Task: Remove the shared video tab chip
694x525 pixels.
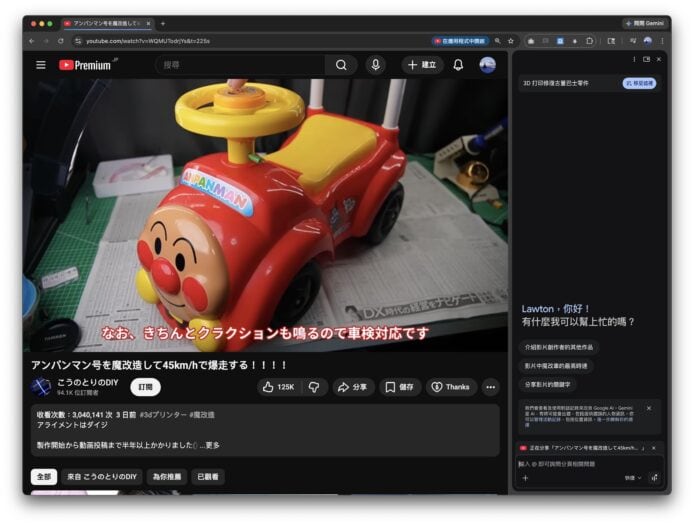Action: click(654, 448)
